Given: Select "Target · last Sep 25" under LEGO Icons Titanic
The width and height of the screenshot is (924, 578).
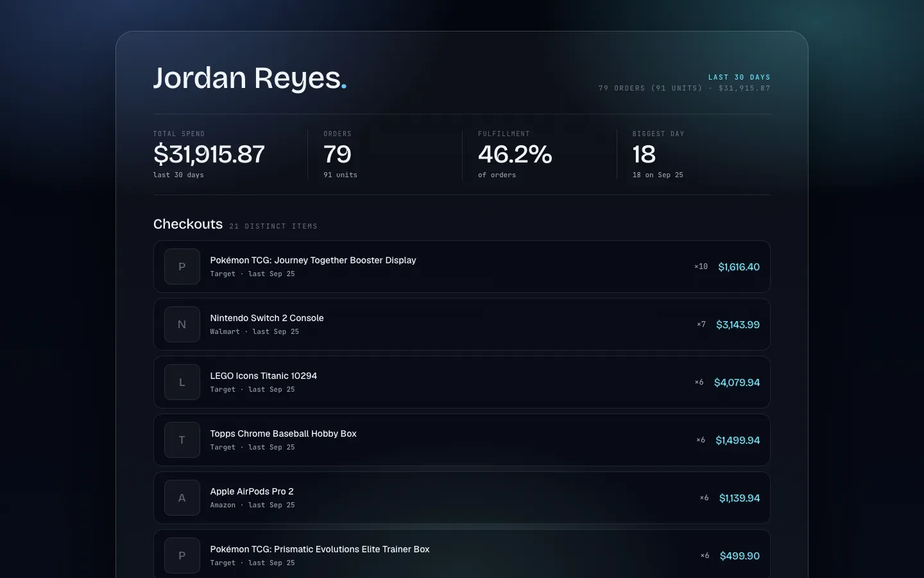Looking at the screenshot, I should click(252, 389).
